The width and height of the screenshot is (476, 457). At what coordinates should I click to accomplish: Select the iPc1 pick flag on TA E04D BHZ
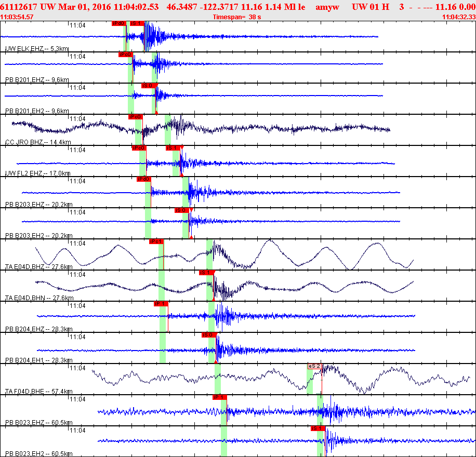pyautogui.click(x=156, y=241)
